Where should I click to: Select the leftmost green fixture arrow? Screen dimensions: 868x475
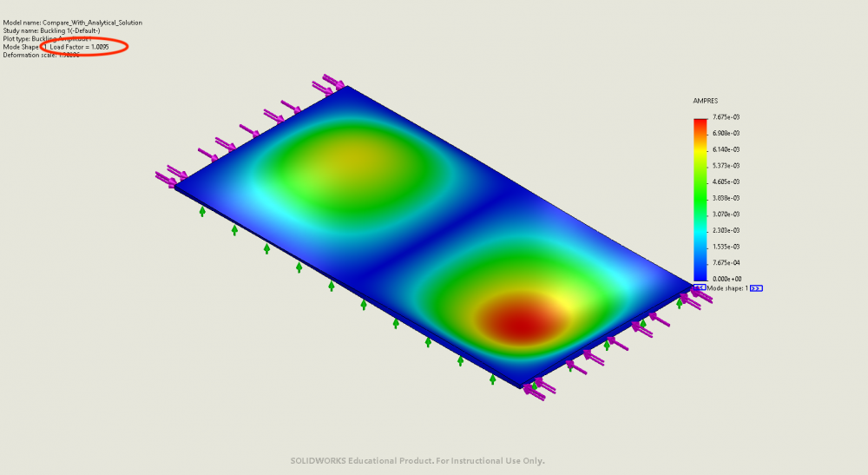(x=202, y=210)
